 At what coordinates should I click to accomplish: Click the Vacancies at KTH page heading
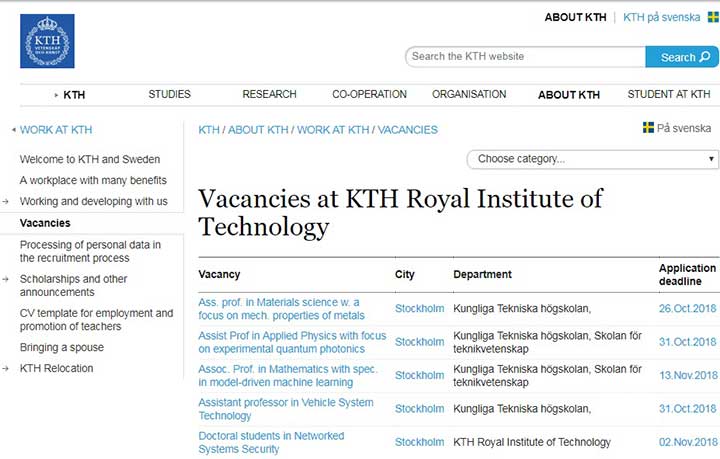(x=400, y=213)
